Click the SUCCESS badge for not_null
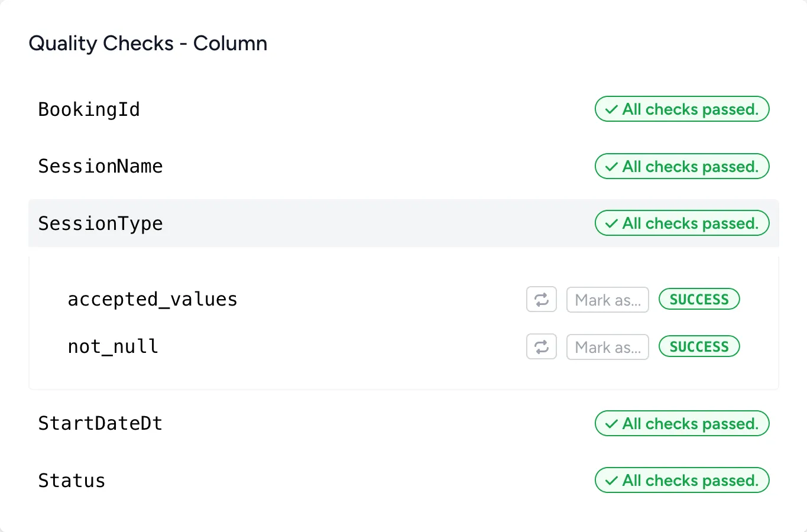The image size is (807, 532). click(x=699, y=346)
